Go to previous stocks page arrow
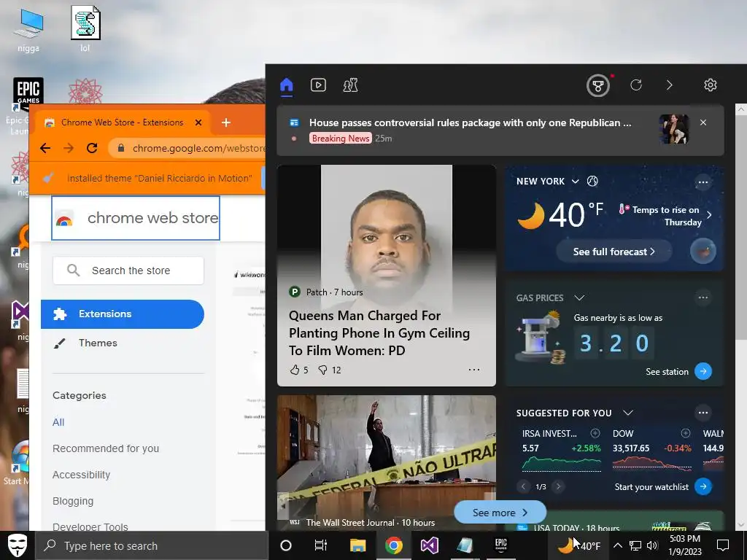Screen dimensions: 747x560 (523, 486)
